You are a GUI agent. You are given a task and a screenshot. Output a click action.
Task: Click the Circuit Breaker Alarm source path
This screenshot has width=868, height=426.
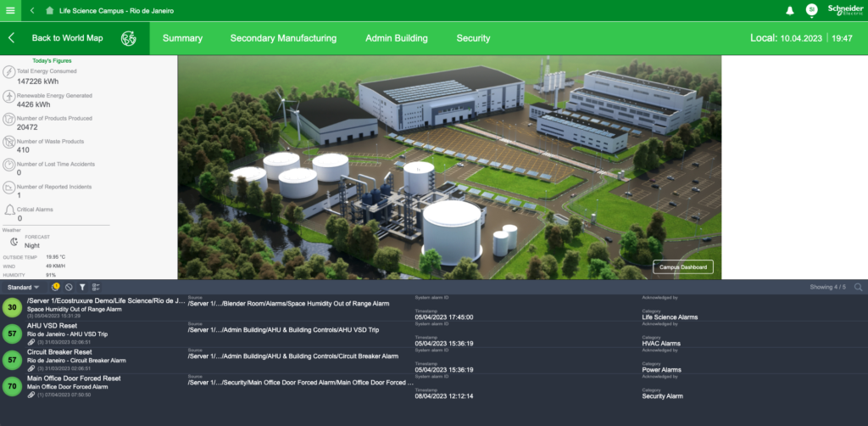tap(292, 356)
